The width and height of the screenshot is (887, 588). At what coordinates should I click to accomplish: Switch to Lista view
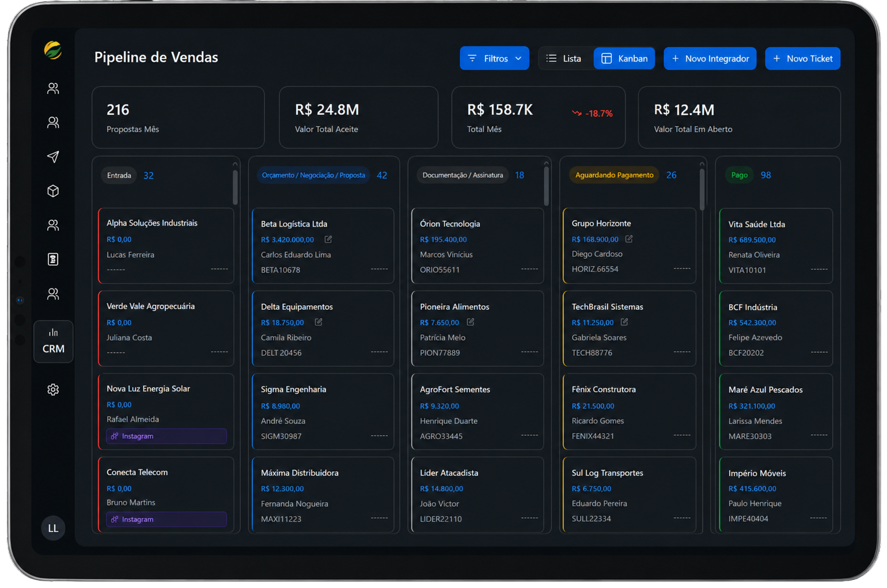tap(564, 58)
